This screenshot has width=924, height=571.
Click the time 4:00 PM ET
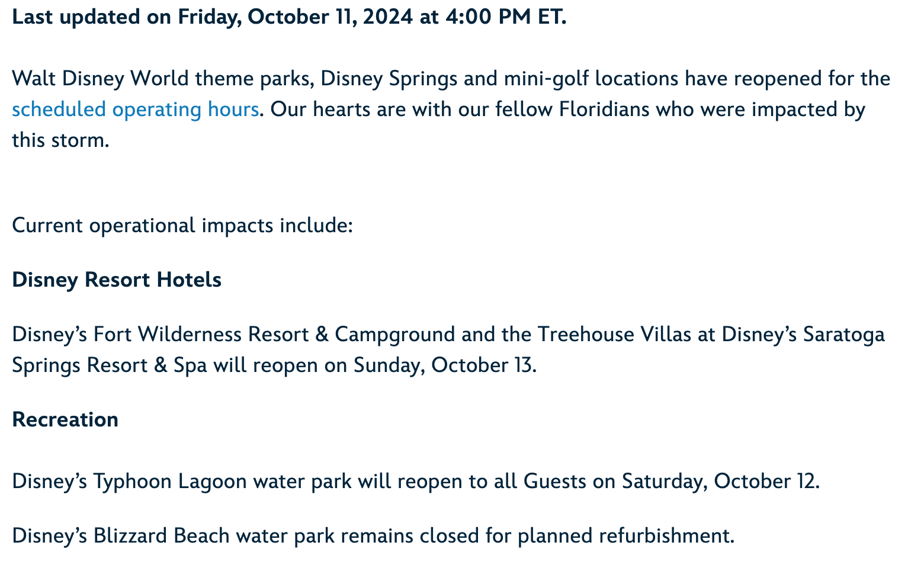point(505,17)
